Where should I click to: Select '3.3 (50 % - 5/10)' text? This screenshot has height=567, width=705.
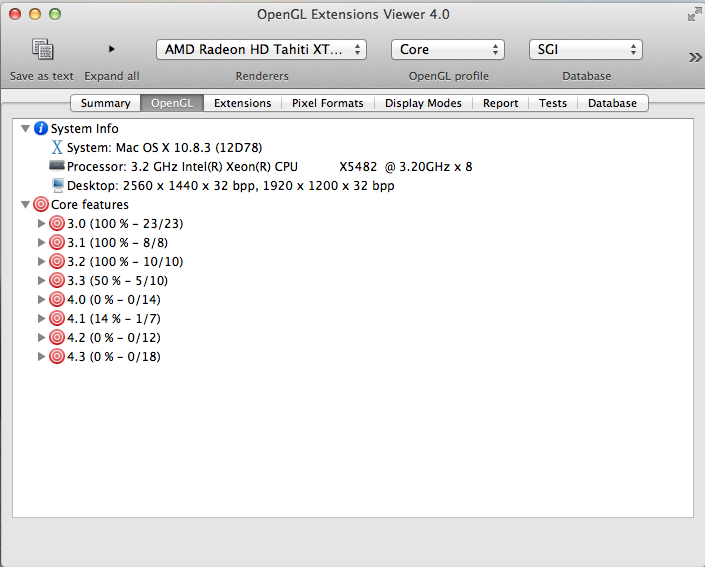(x=117, y=281)
